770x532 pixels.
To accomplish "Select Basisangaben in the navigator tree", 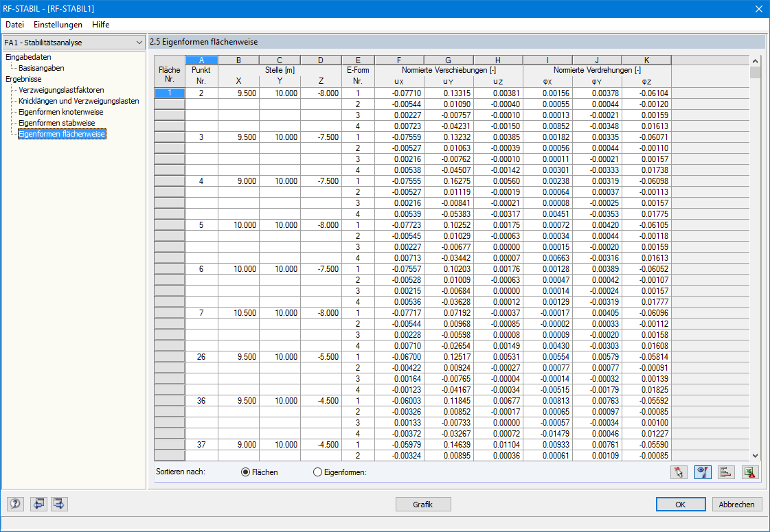I will click(41, 68).
